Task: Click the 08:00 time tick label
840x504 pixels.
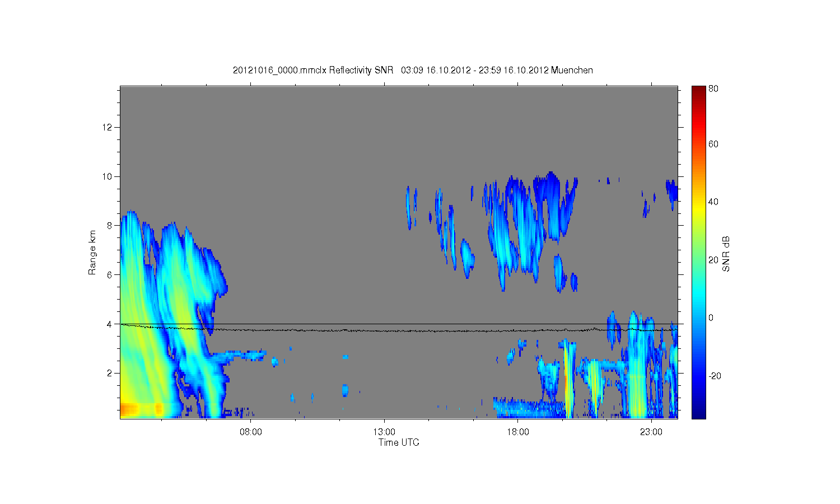Action: [250, 432]
